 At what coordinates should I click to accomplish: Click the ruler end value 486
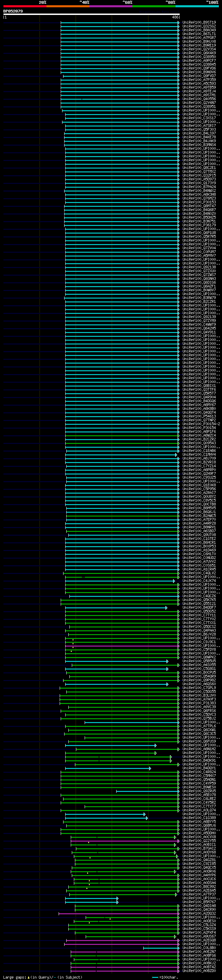(175, 17)
